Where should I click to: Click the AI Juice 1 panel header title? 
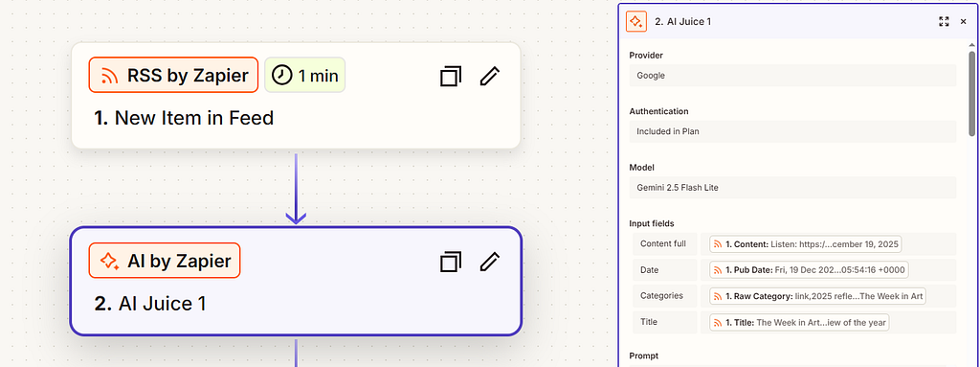click(683, 21)
